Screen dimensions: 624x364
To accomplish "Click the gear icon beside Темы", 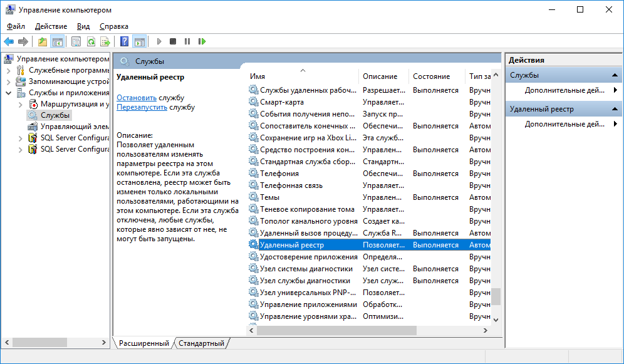I will [254, 197].
